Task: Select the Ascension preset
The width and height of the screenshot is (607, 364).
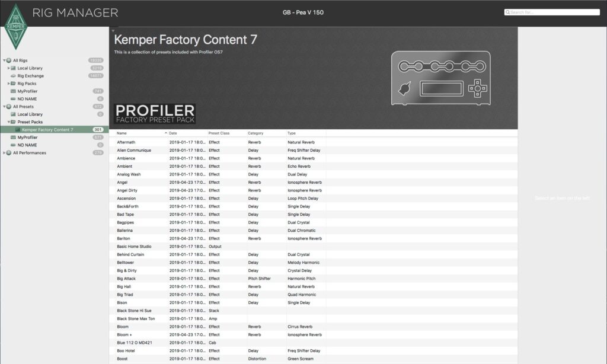Action: (x=313, y=198)
